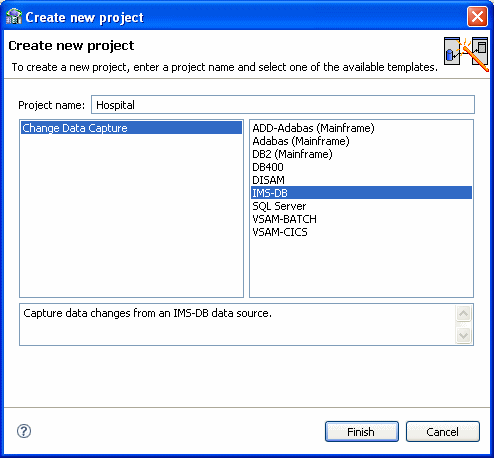Click the project wizard banner icon

coord(466,54)
